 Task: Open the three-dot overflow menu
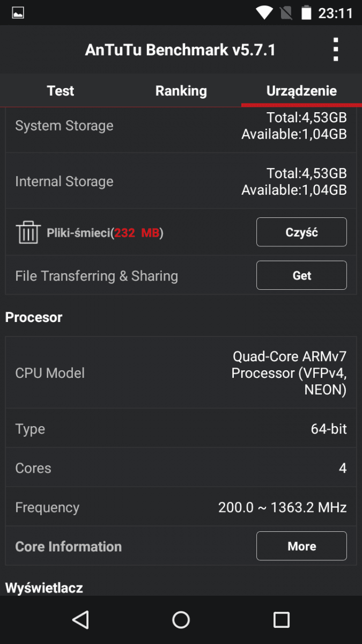pyautogui.click(x=336, y=49)
